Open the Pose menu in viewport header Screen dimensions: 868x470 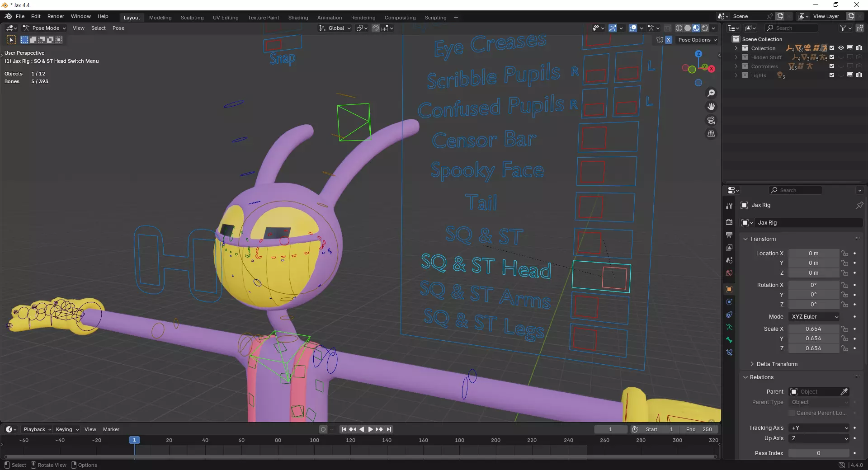(x=118, y=28)
